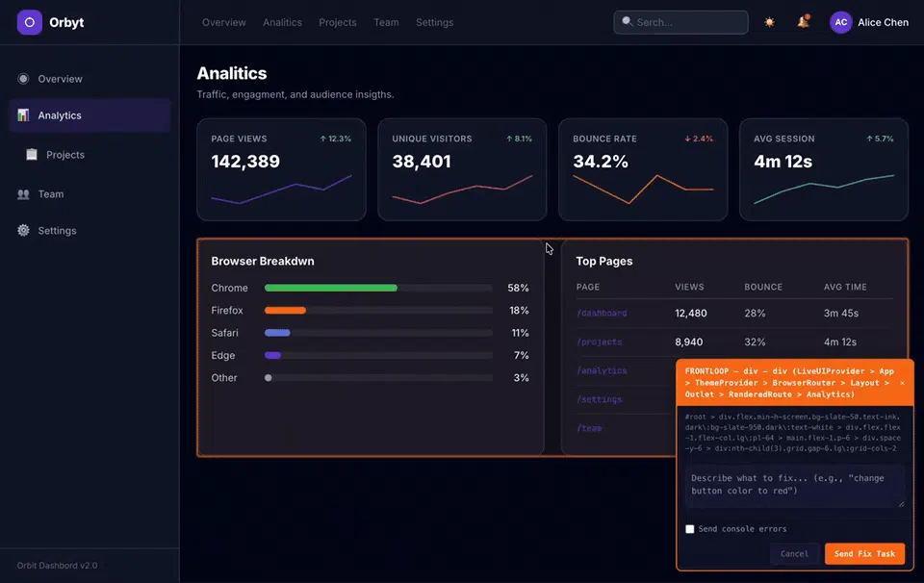
Task: Open the /team page link
Action: pos(589,428)
